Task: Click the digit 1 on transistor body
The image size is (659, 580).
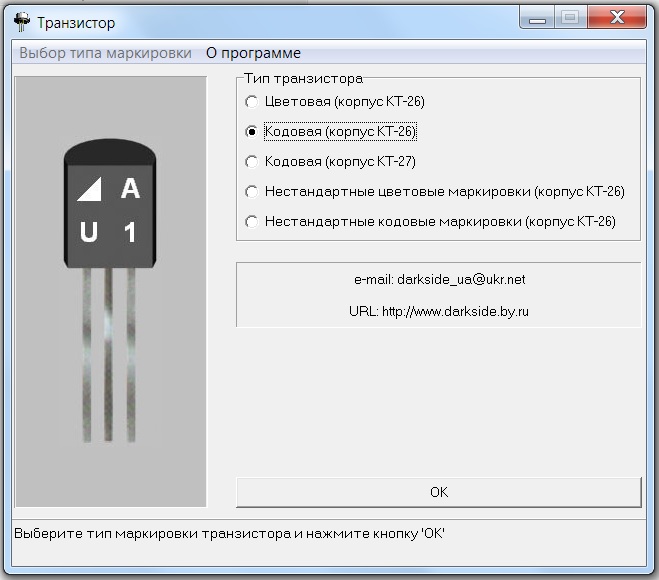Action: (x=130, y=233)
